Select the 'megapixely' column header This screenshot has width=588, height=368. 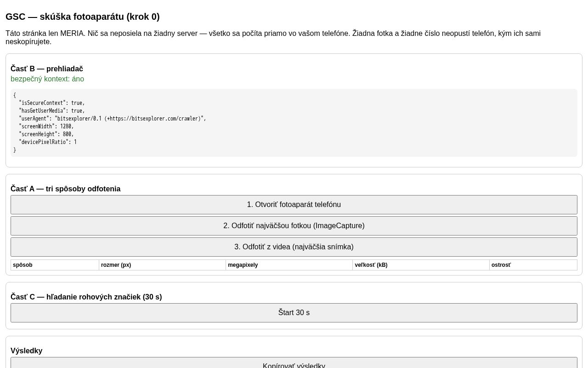tap(289, 265)
